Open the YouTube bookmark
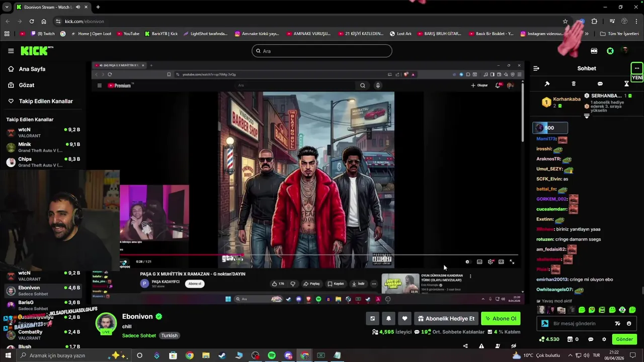Image resolution: width=644 pixels, height=362 pixels. (128, 34)
